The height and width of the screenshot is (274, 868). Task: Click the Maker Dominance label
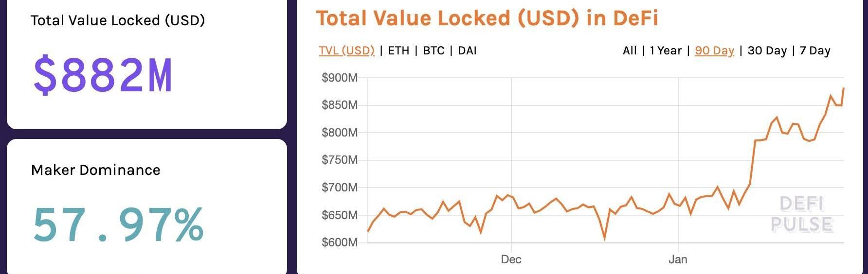(x=95, y=170)
